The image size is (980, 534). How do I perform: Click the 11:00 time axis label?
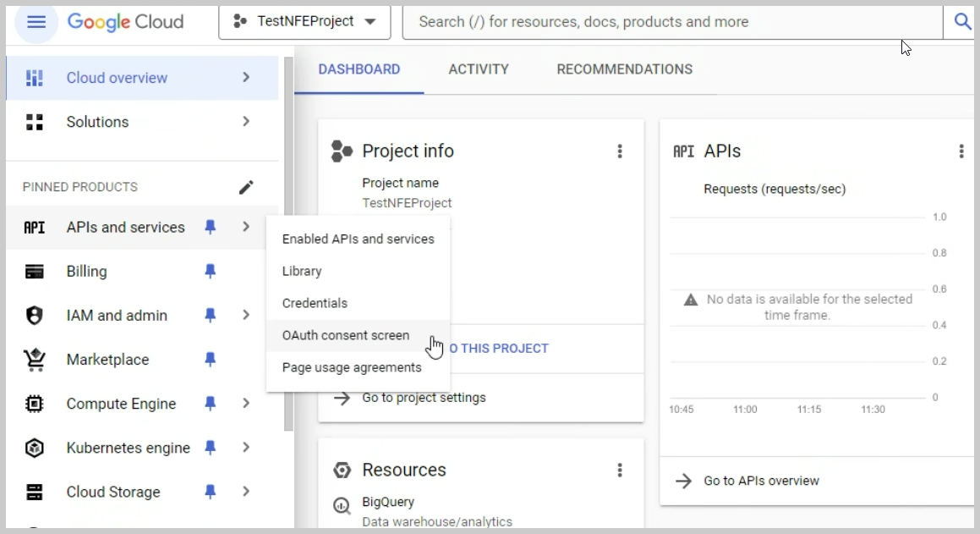coord(745,410)
